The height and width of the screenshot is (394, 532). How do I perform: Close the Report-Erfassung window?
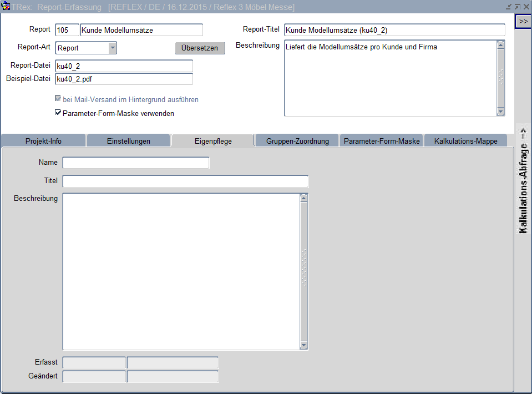coord(526,7)
